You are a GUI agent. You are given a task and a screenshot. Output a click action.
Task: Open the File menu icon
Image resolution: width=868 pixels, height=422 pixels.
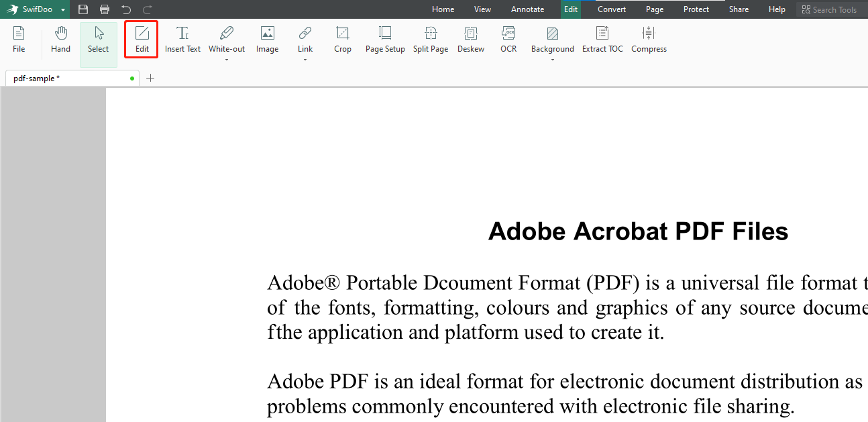19,40
